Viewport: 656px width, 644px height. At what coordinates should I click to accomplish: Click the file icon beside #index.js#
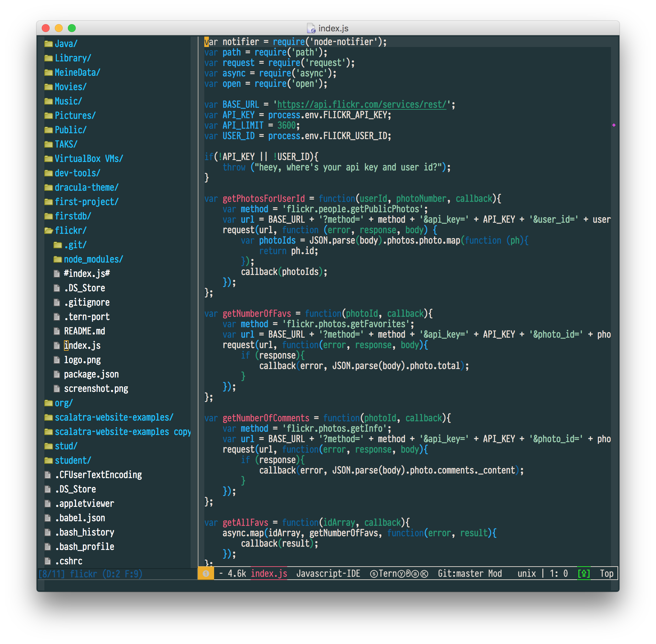pyautogui.click(x=57, y=274)
